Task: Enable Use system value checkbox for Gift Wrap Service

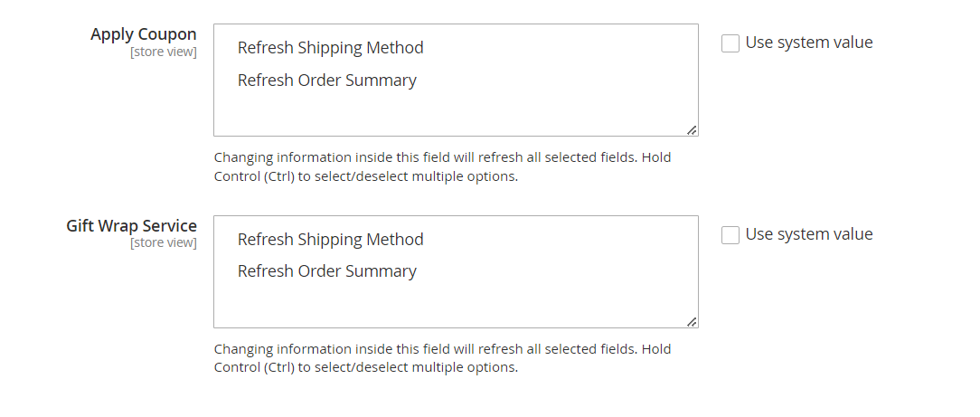Action: coord(730,235)
